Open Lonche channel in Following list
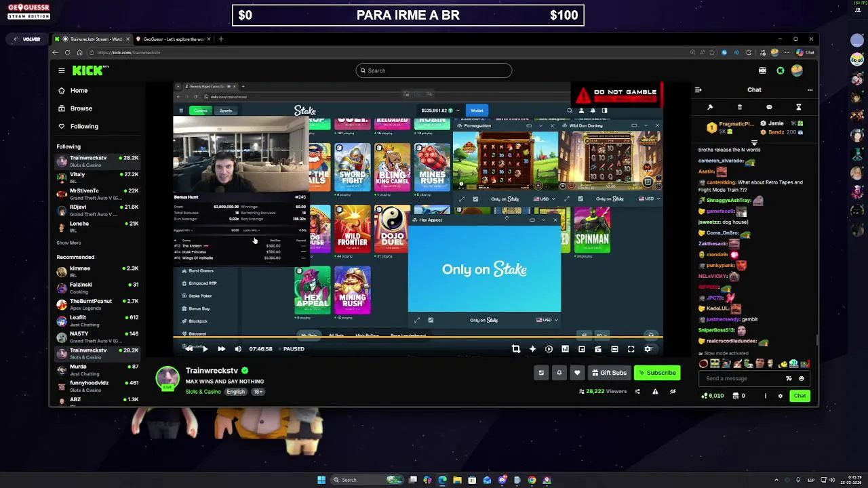The width and height of the screenshot is (868, 488). (x=98, y=226)
